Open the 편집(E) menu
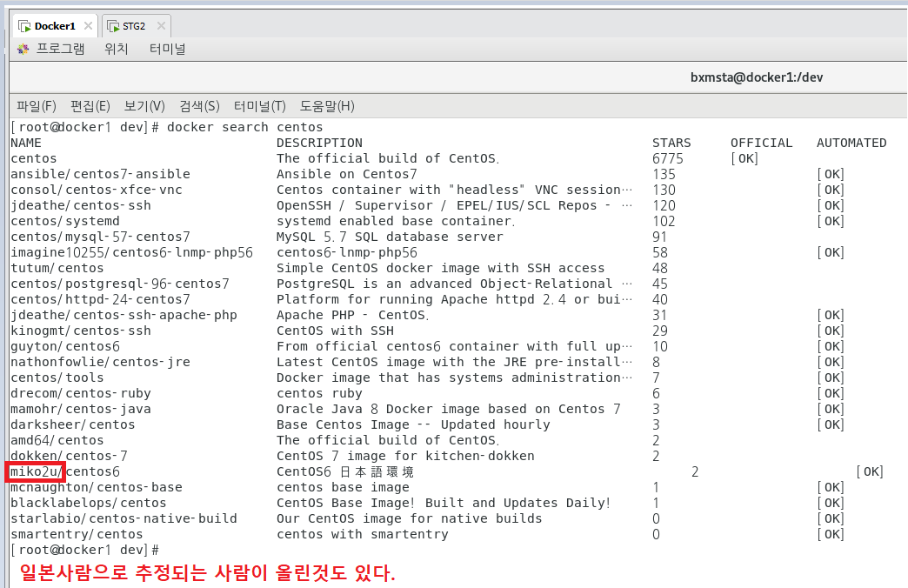This screenshot has height=588, width=908. 90,106
